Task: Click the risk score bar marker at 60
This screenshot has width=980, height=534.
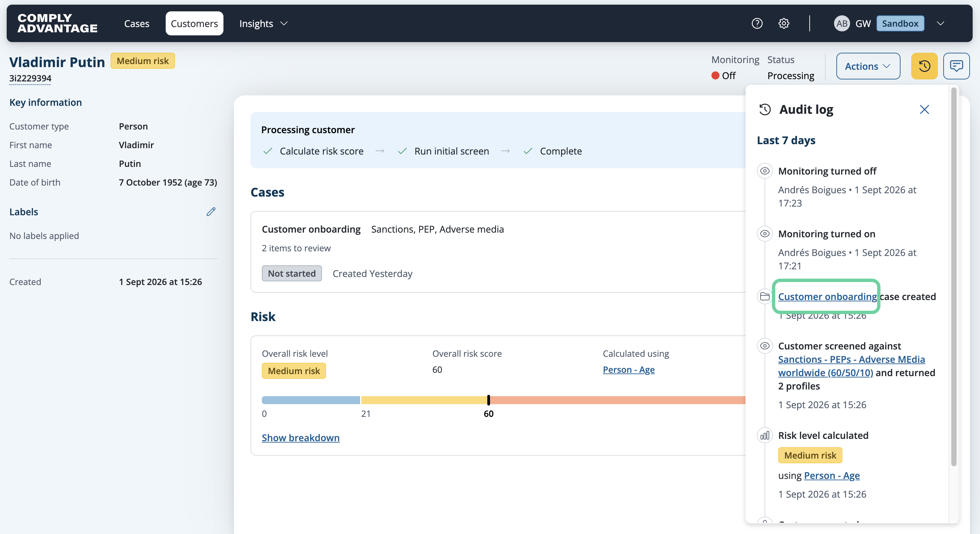Action: (x=488, y=400)
